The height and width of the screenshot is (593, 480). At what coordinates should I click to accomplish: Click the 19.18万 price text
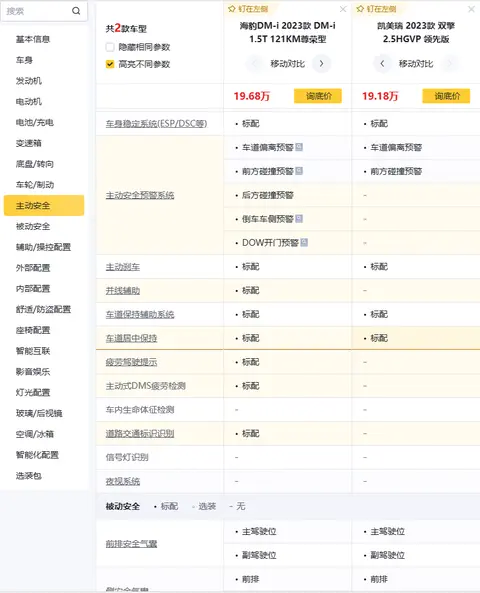380,96
